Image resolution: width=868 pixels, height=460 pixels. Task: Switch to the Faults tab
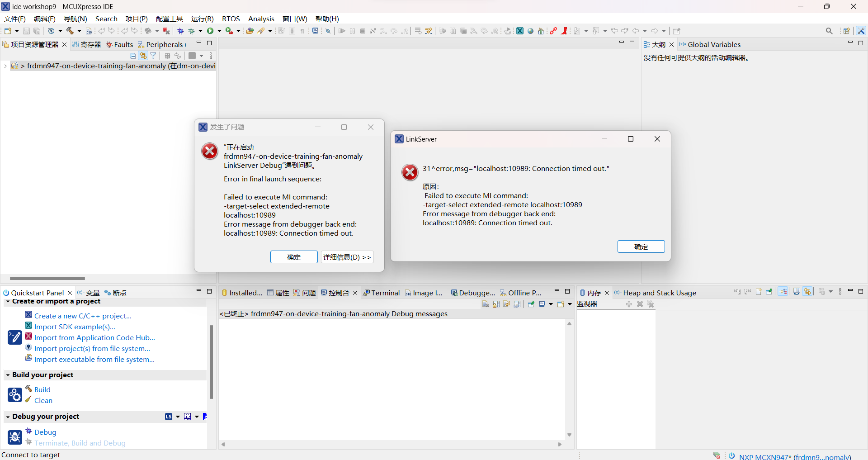[120, 44]
